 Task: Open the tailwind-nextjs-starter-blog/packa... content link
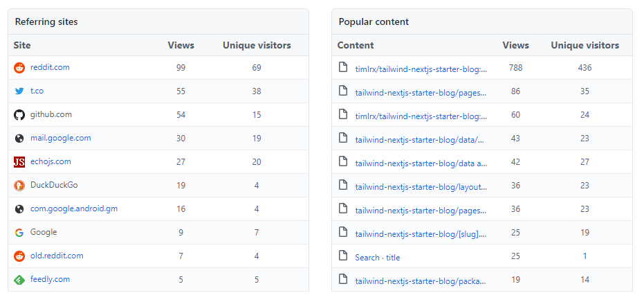(420, 281)
